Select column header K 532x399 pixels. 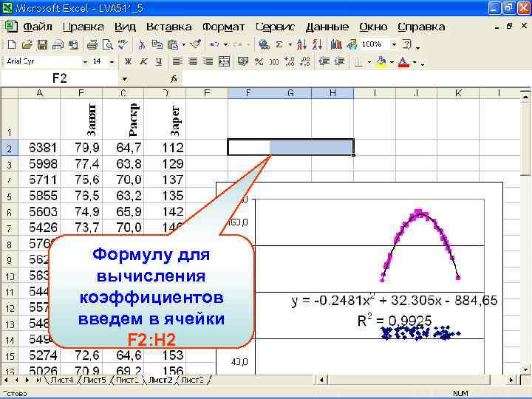tap(458, 93)
